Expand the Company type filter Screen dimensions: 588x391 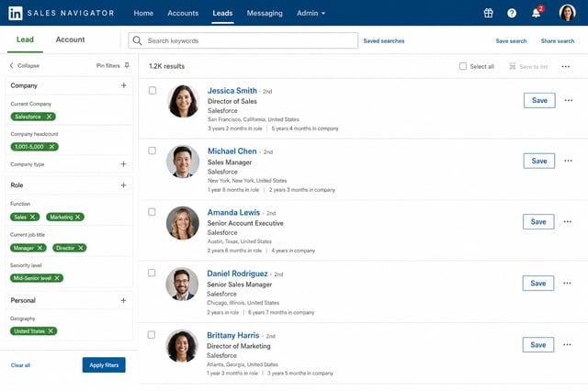point(123,164)
